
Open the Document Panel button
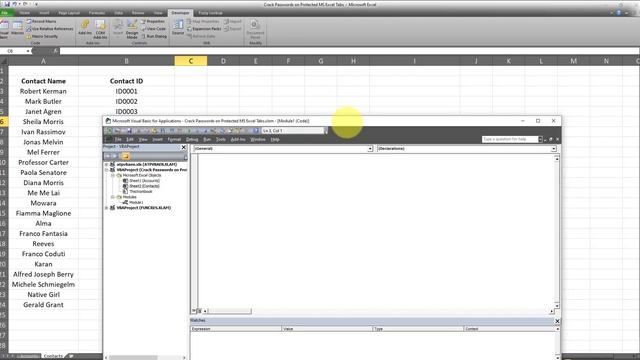(x=255, y=29)
